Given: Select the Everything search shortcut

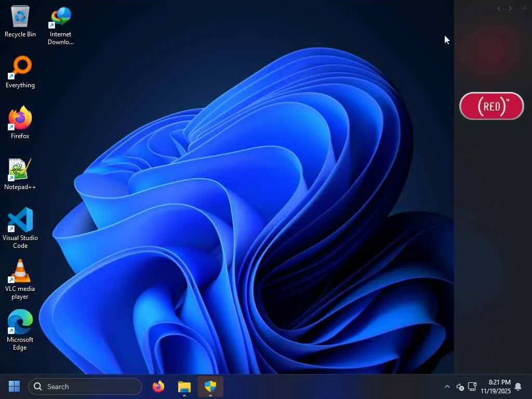Looking at the screenshot, I should coord(20,72).
